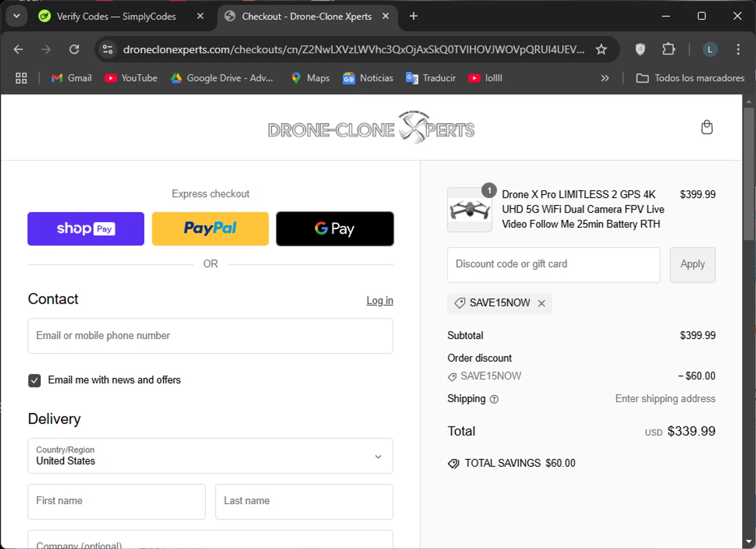Open Gmail bookmark

(x=72, y=78)
